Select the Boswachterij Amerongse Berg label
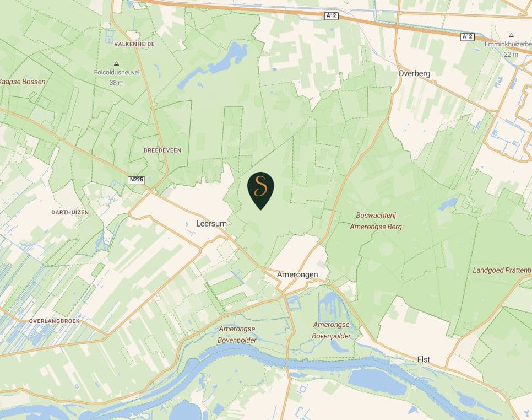 click(x=376, y=221)
